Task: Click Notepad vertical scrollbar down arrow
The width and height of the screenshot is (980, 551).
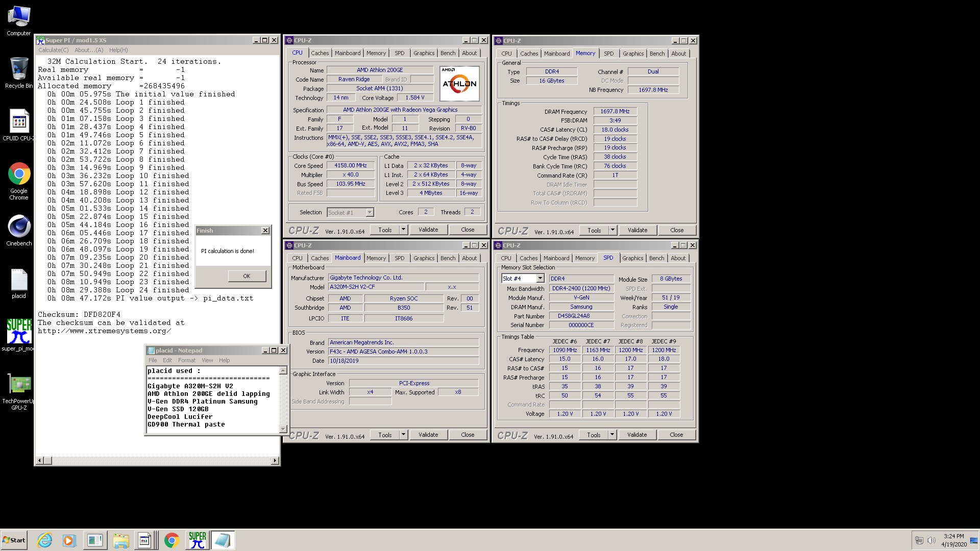Action: click(x=283, y=429)
